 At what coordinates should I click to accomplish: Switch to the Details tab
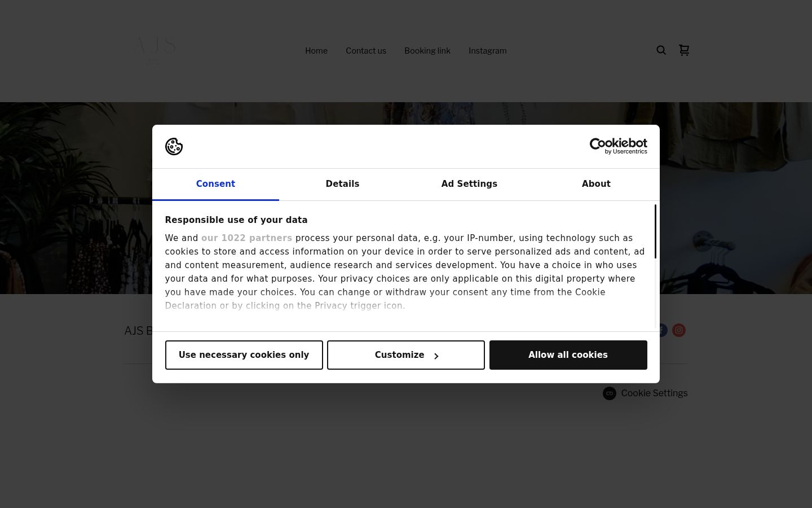coord(342,184)
